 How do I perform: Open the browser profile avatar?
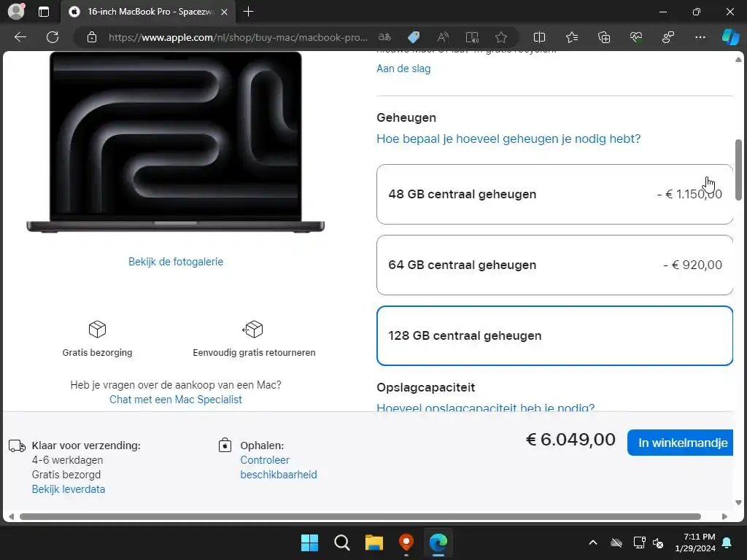[16, 12]
